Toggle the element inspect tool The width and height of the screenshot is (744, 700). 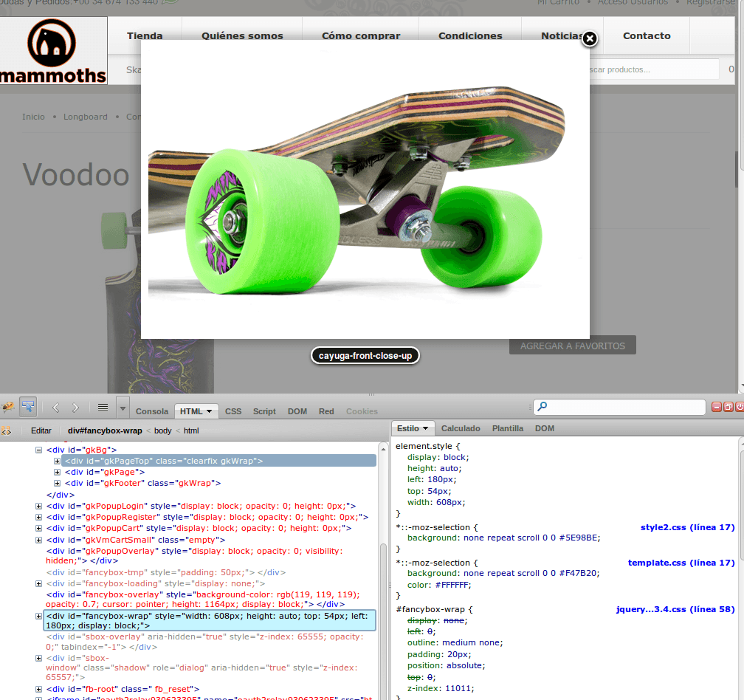28,407
